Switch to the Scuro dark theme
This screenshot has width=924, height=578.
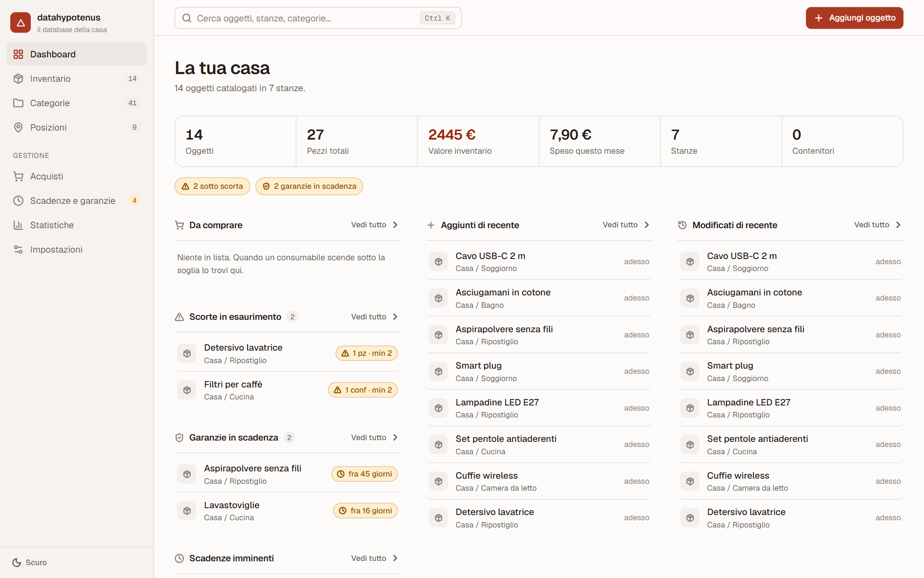[x=30, y=563]
